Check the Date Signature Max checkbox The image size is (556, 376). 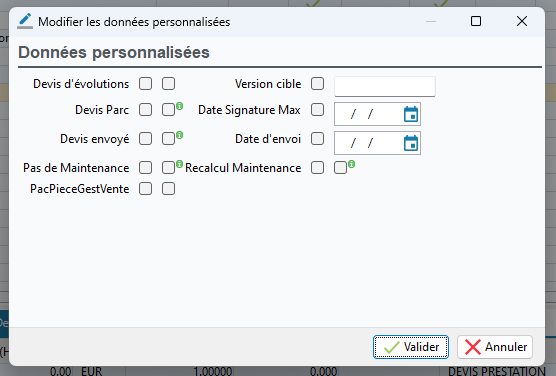coord(317,110)
